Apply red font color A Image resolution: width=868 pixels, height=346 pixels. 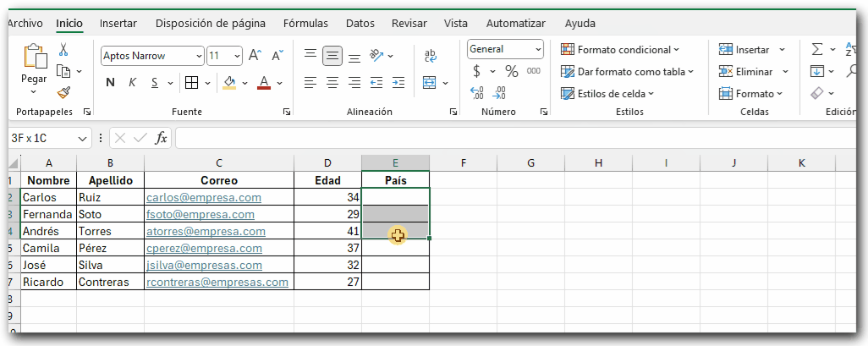(264, 83)
